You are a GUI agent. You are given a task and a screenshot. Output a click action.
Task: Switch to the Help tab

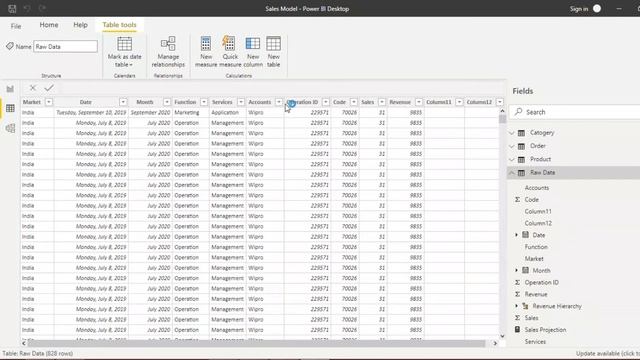(x=80, y=25)
